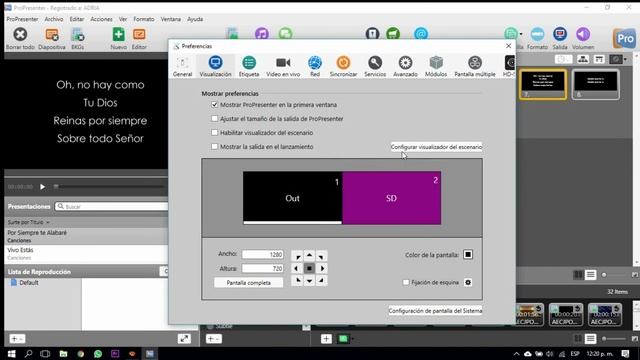Image resolution: width=640 pixels, height=360 pixels.
Task: Open Windows taskbar search
Action: coord(28,353)
